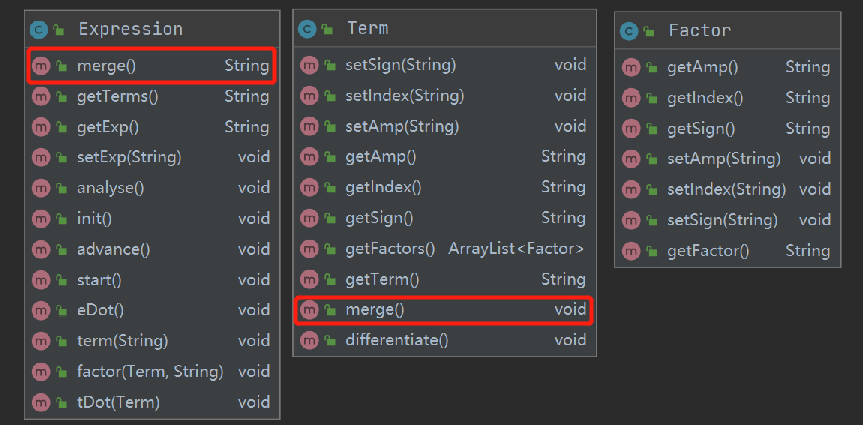Click method icon beside tDot(Term)
This screenshot has height=425, width=863.
(x=41, y=402)
